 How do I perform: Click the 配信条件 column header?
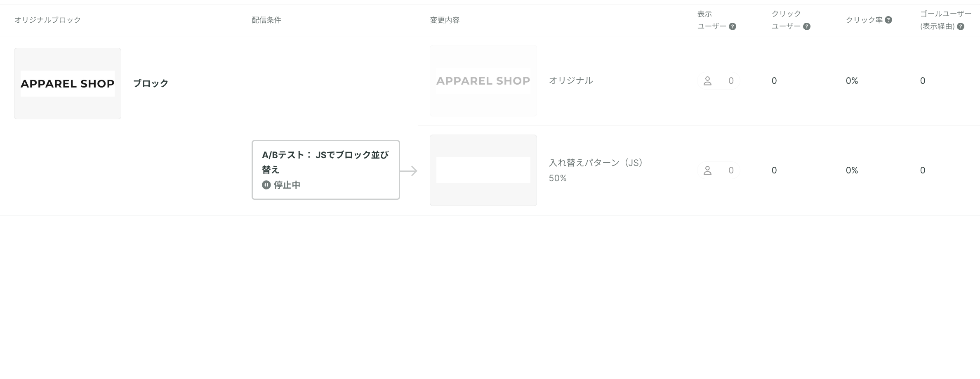click(266, 20)
